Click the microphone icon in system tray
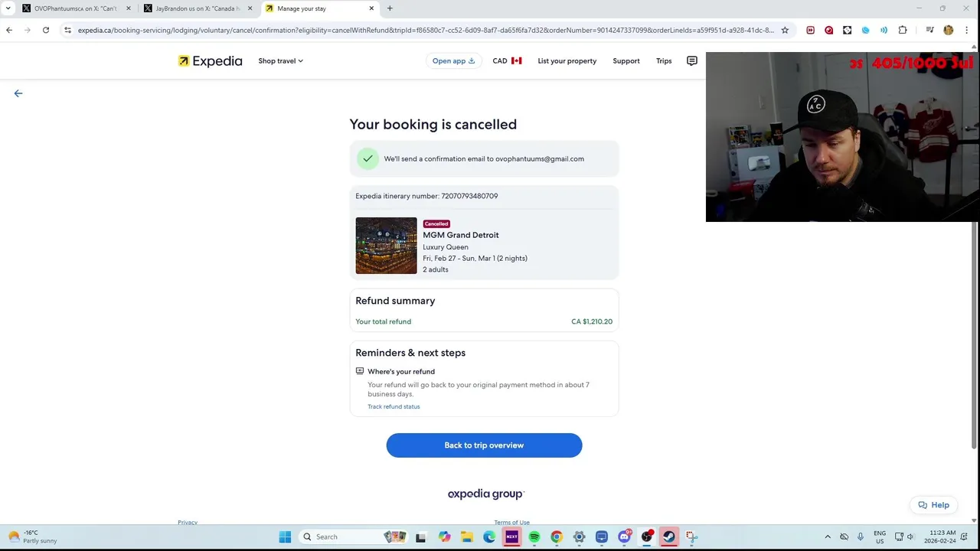 861,537
